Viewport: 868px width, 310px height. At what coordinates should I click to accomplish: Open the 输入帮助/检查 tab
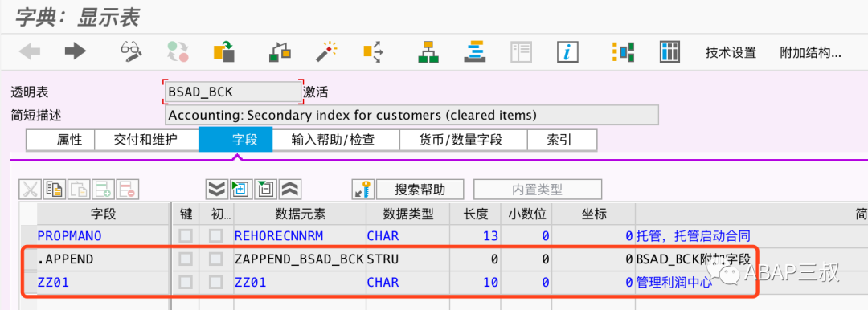click(x=336, y=140)
